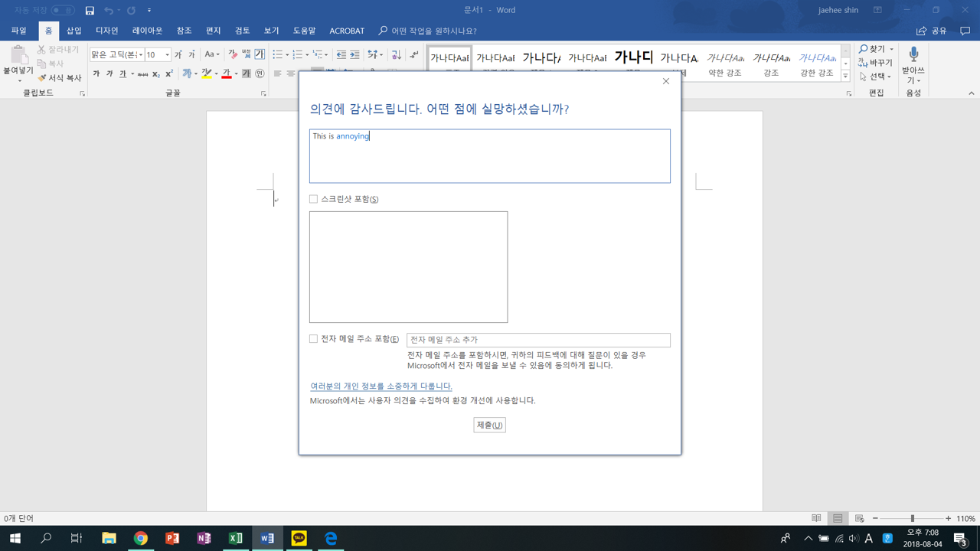Collapse the ribbon with the chevron
This screenshot has height=551, width=980.
click(x=971, y=93)
